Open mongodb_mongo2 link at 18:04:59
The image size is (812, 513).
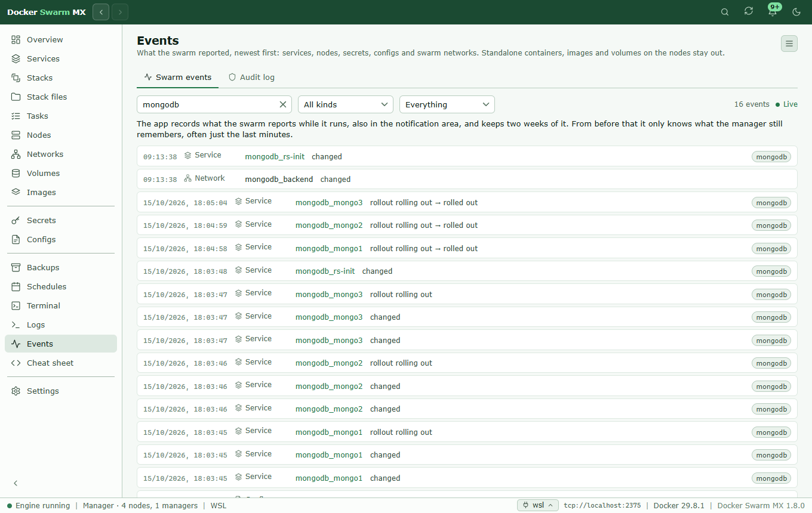329,225
